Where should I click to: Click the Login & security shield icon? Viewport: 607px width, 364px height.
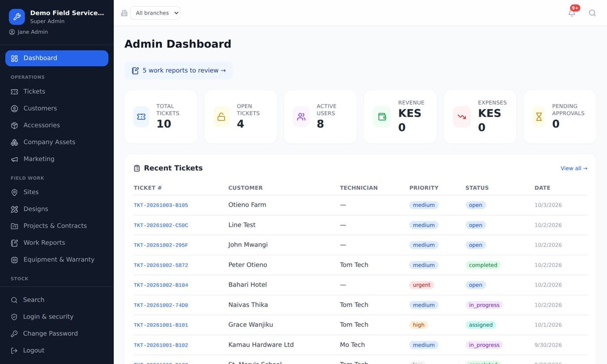(x=14, y=317)
